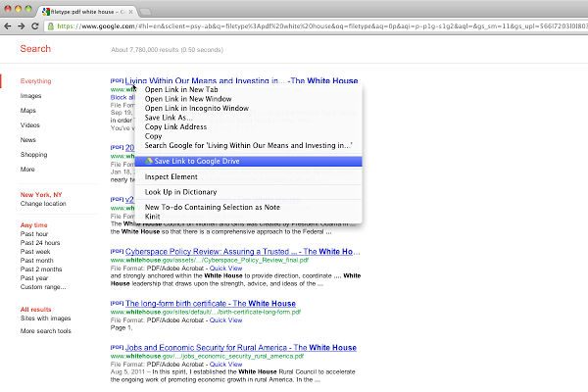This screenshot has height=392, width=588.
Task: Click Quick View under Cyberspace Policy Review
Action: (x=225, y=269)
